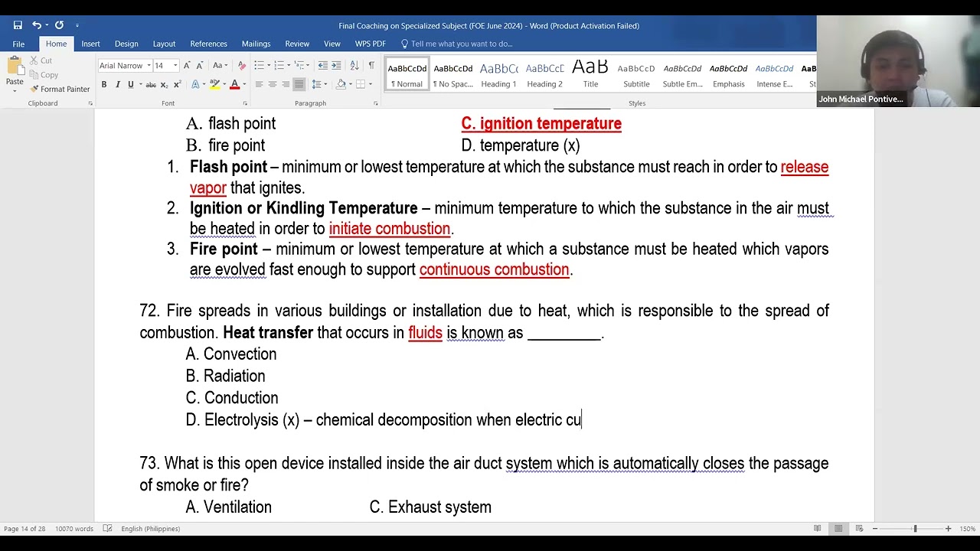Click the Page 14 of 28 indicator

pyautogui.click(x=24, y=529)
